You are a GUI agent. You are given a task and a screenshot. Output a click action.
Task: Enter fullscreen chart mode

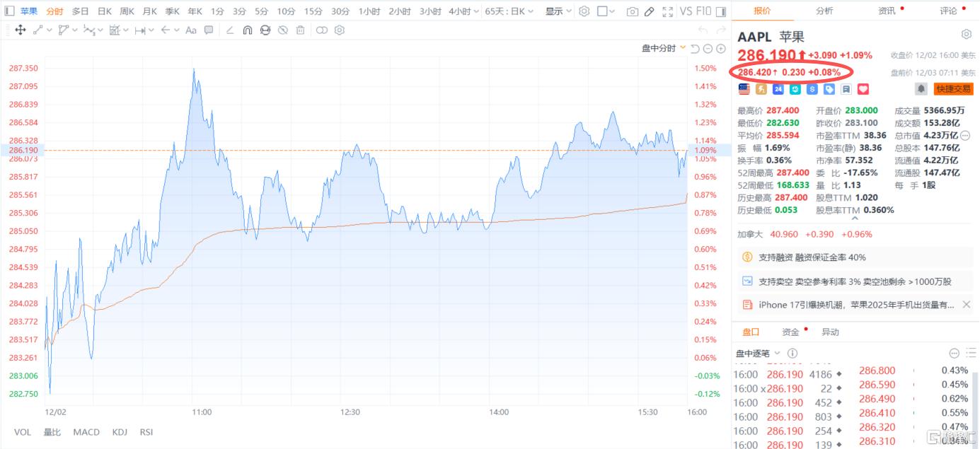[x=667, y=11]
